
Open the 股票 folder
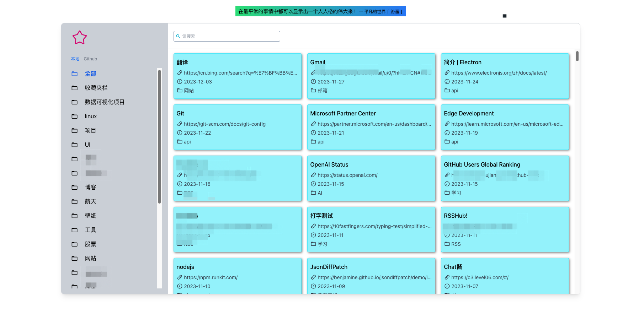[90, 244]
